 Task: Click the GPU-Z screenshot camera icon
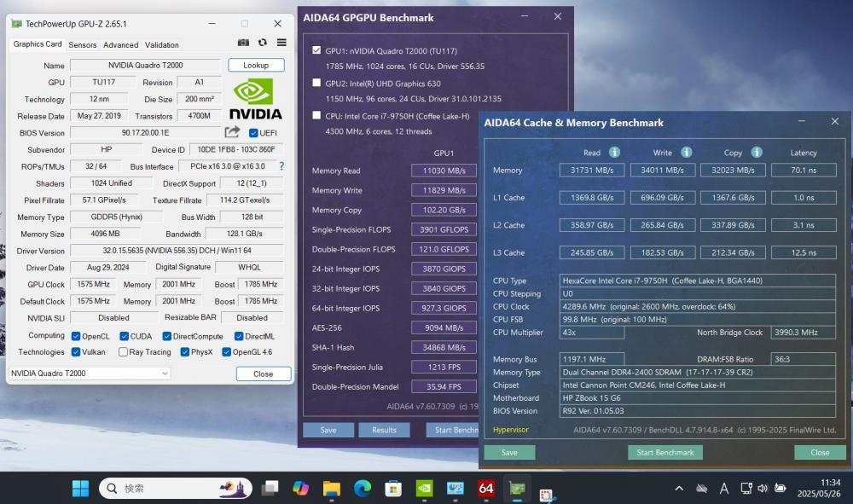[243, 43]
